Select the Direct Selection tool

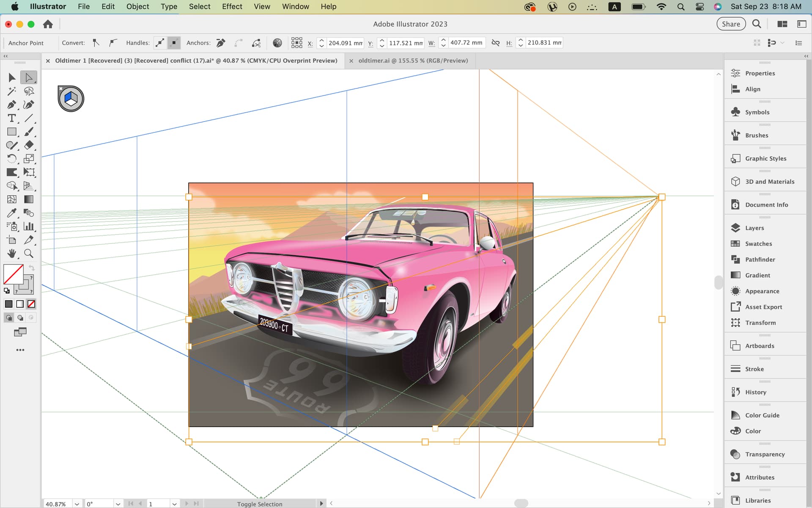29,77
